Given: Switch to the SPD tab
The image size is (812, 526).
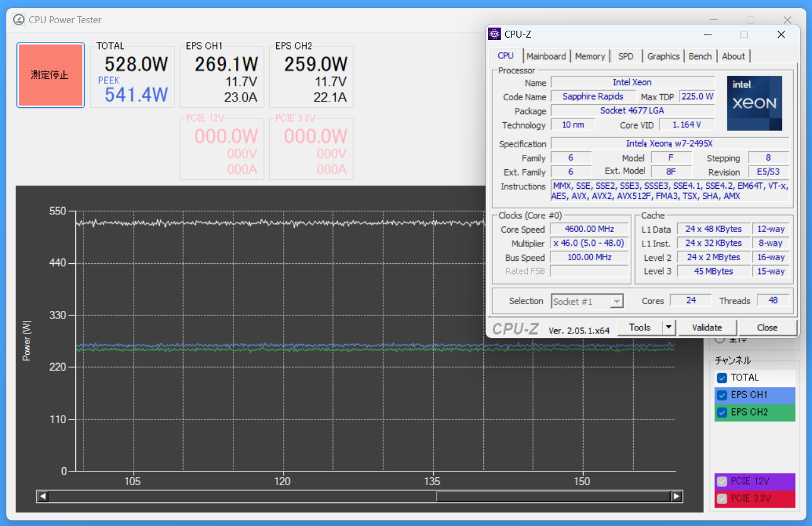Looking at the screenshot, I should click(x=626, y=56).
